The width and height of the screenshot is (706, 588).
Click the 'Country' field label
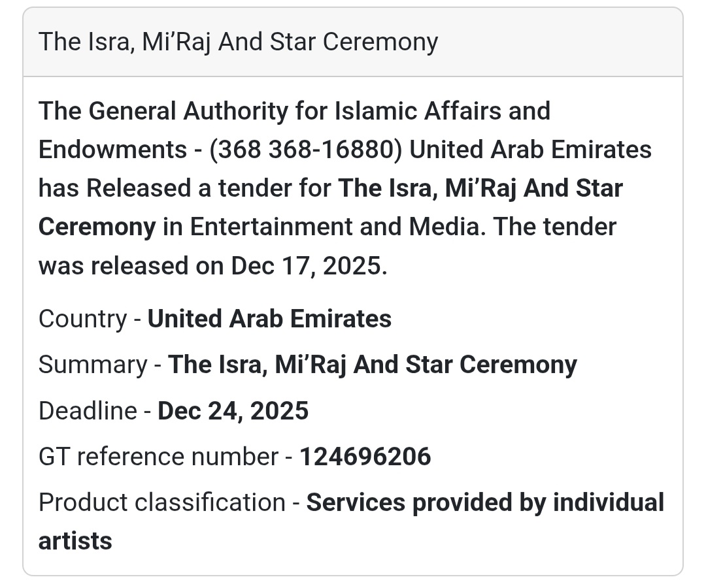(82, 319)
